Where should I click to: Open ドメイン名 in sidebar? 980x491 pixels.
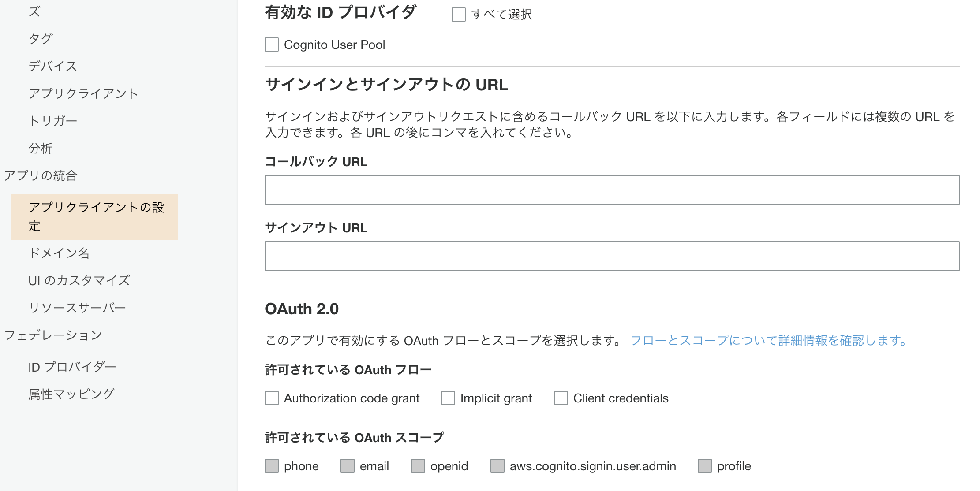[x=59, y=253]
